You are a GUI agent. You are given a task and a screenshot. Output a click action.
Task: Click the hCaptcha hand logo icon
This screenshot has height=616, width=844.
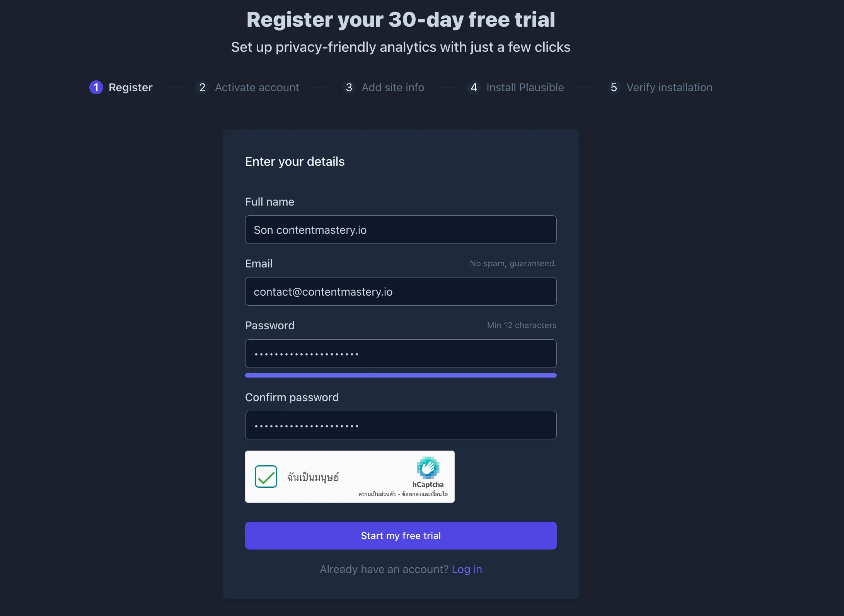(428, 467)
